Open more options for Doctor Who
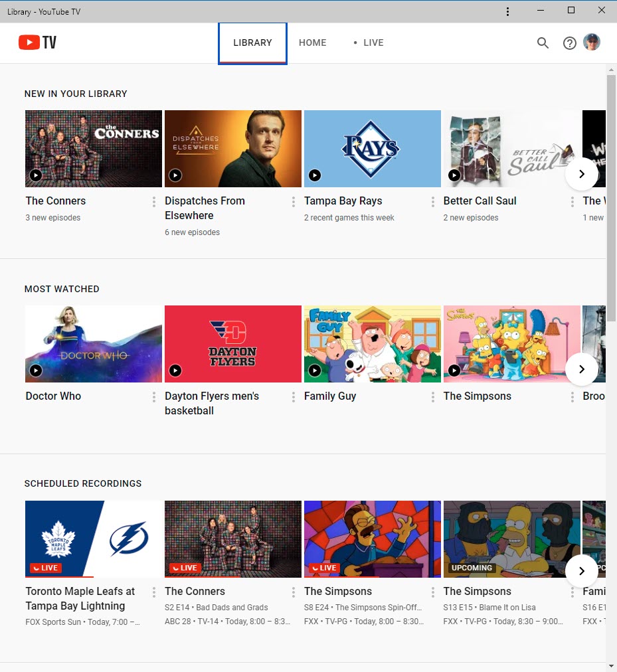 (154, 397)
